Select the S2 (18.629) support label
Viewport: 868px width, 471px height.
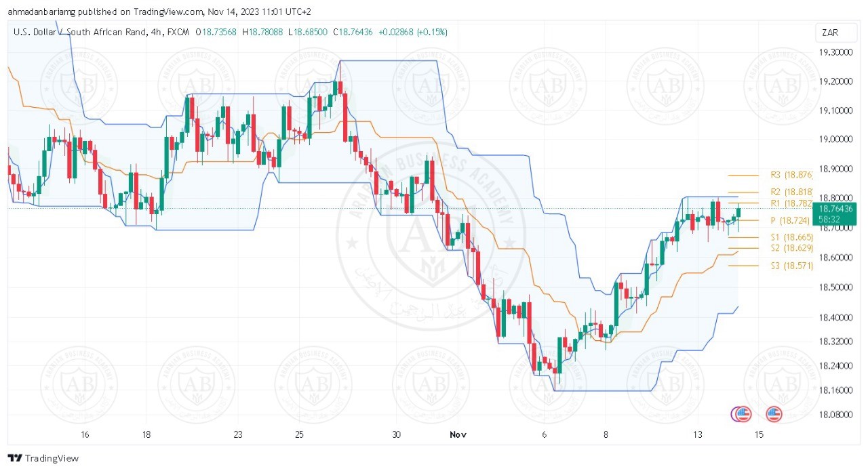(x=791, y=248)
